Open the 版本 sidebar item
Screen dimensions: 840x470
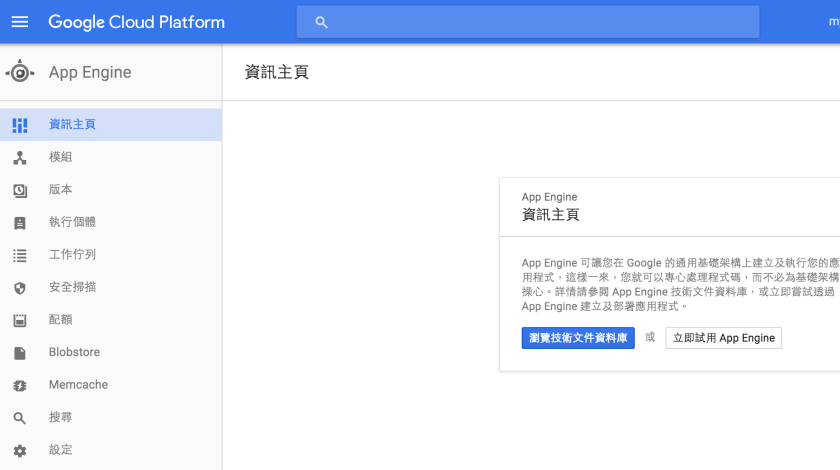tap(110, 190)
